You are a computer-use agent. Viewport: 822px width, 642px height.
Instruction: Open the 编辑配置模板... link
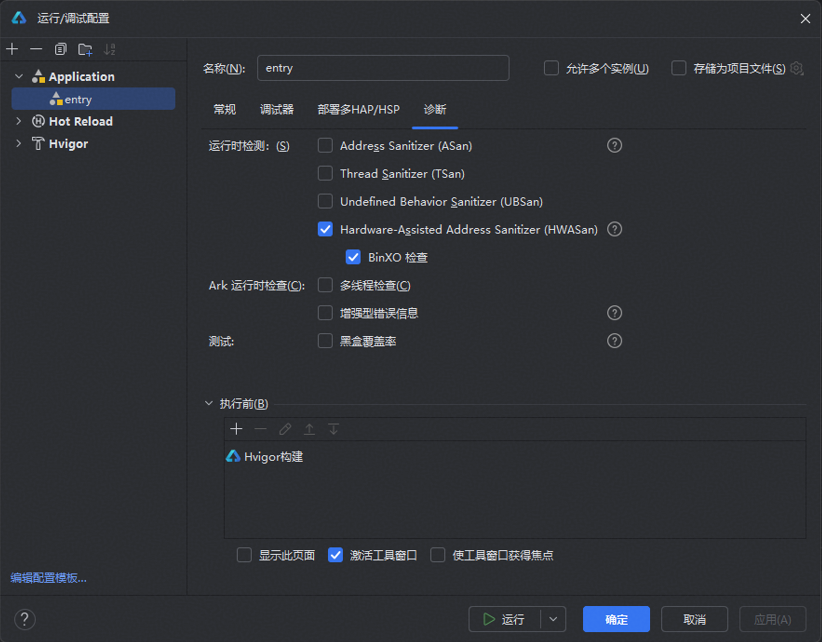coord(49,578)
